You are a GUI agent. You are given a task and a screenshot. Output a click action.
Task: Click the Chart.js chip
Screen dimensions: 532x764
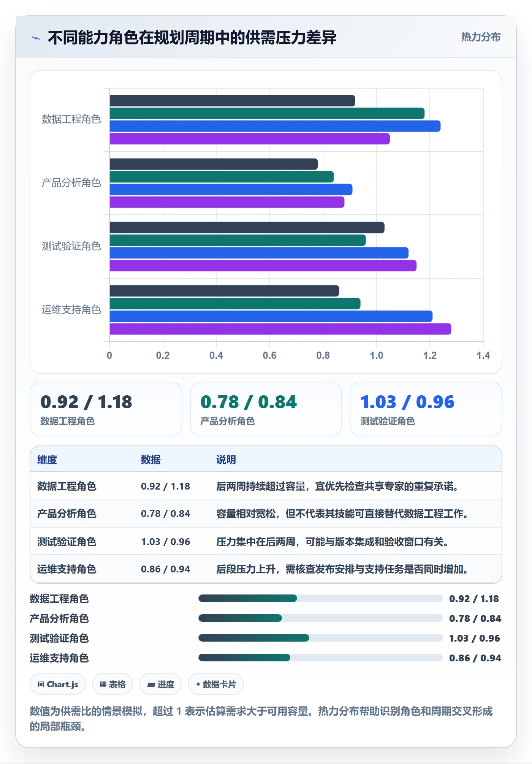(x=58, y=684)
